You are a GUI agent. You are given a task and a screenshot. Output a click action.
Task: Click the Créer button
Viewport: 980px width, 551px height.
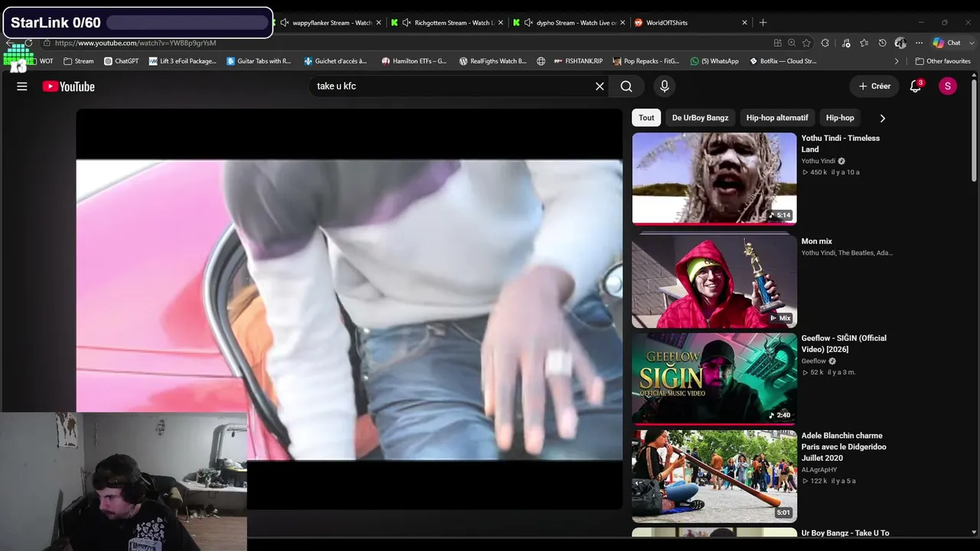(874, 86)
